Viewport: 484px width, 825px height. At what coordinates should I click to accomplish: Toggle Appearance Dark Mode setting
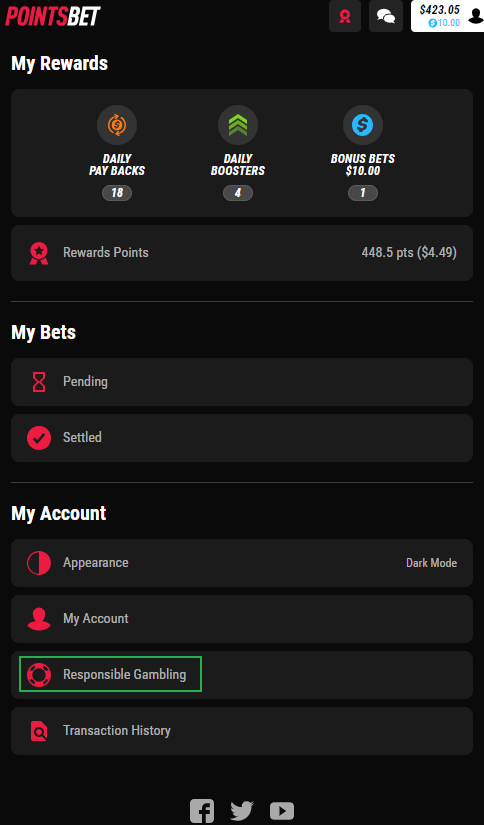coord(242,563)
